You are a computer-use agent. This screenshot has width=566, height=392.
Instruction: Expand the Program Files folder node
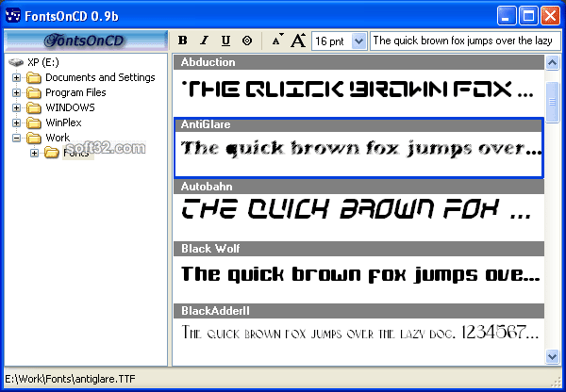tap(16, 92)
